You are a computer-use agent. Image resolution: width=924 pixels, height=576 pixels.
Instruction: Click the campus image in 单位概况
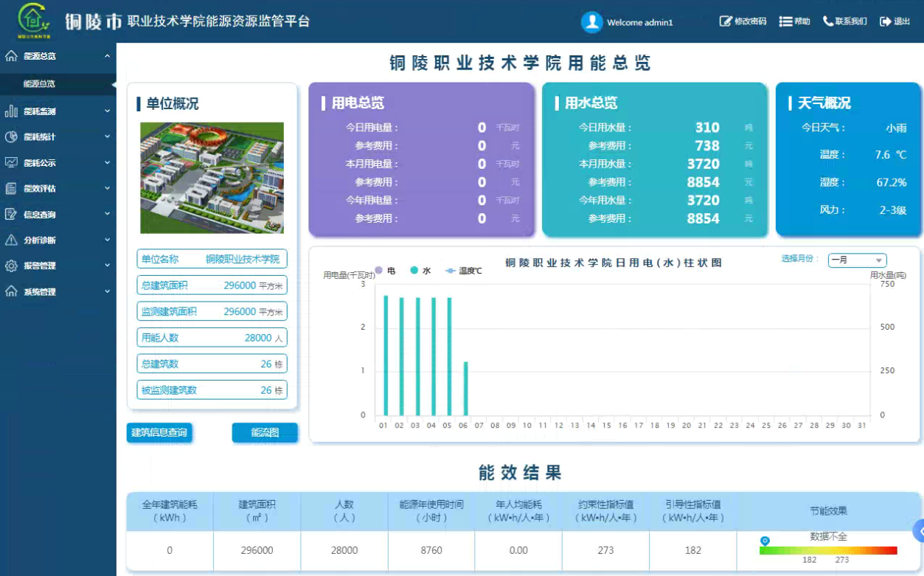pos(212,178)
